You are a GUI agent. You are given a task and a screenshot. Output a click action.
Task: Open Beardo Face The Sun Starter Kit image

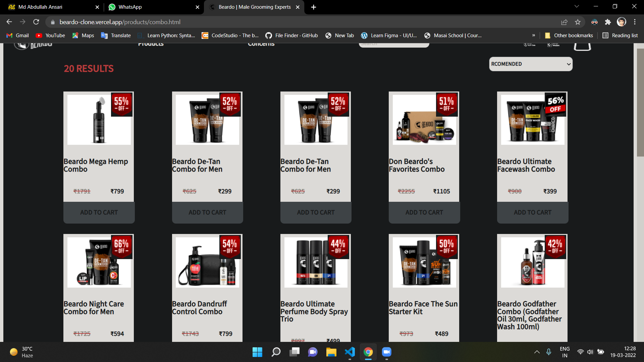(424, 262)
